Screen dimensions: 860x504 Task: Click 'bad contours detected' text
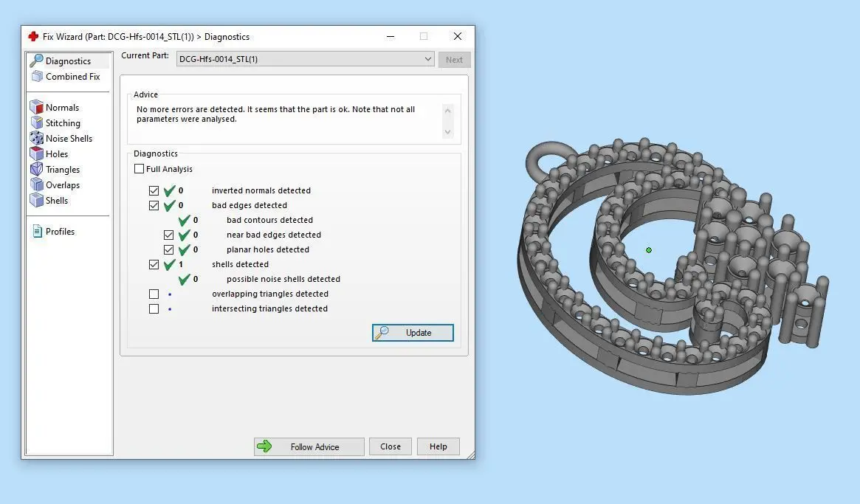[x=270, y=220]
